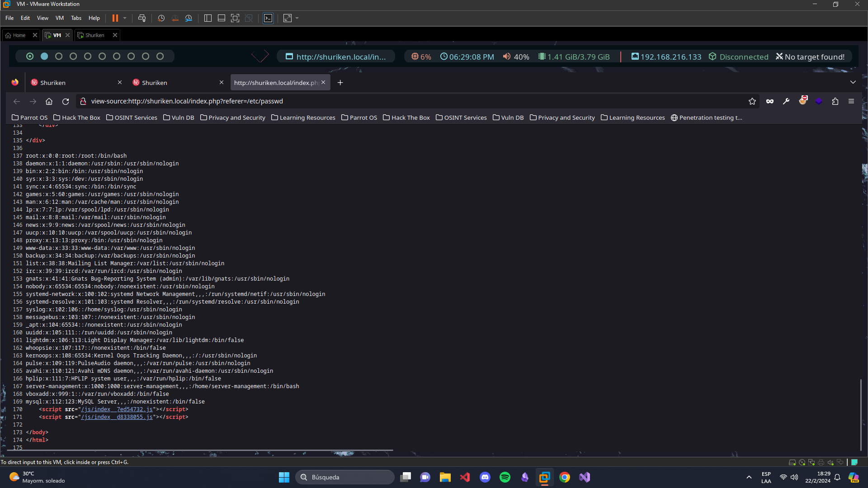The height and width of the screenshot is (488, 868).
Task: Open the Edit menu
Action: 25,18
